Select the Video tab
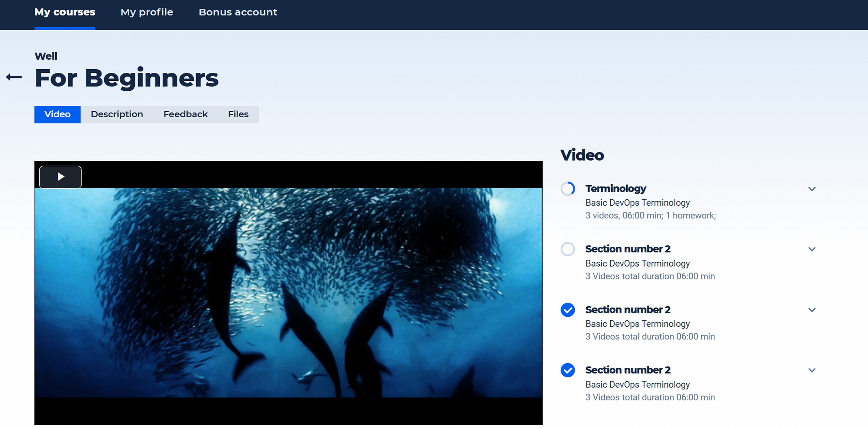Image resolution: width=868 pixels, height=428 pixels. (x=57, y=115)
